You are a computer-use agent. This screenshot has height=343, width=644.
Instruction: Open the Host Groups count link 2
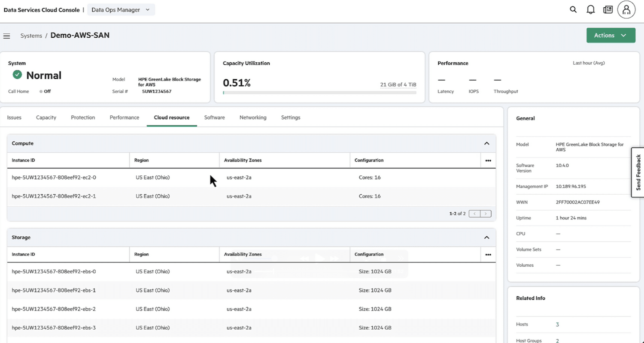point(557,341)
